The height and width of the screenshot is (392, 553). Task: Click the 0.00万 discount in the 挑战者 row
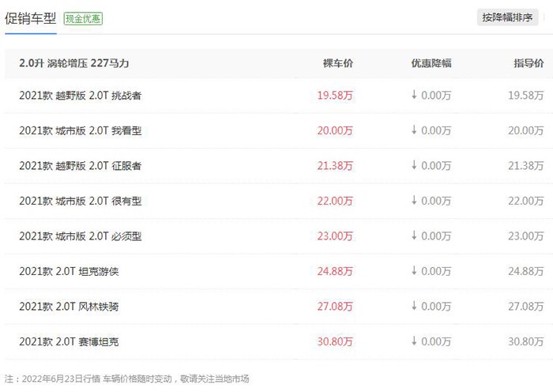coord(431,96)
